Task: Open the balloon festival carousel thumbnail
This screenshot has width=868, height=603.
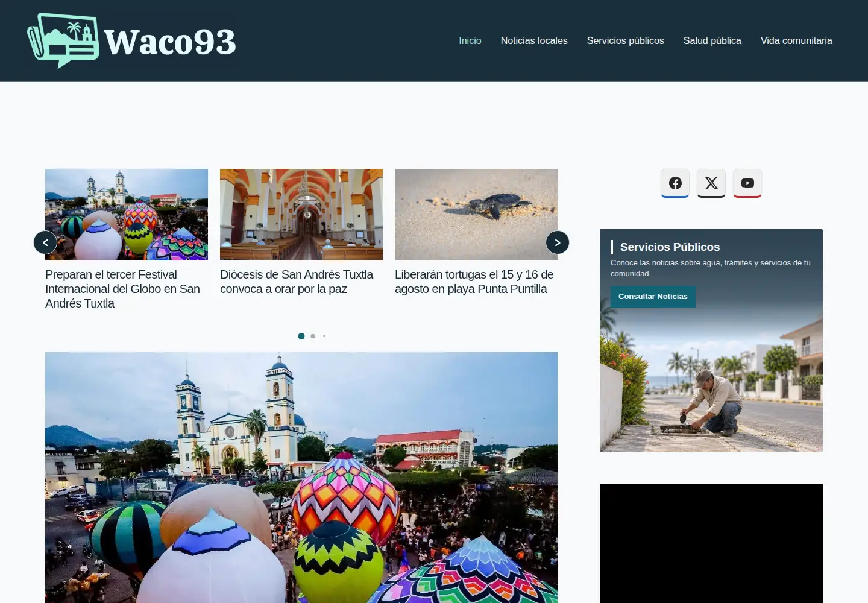Action: 127,215
